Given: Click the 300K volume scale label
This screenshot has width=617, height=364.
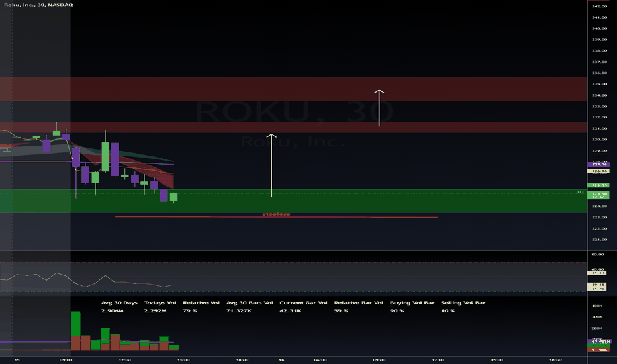Looking at the screenshot, I should pyautogui.click(x=597, y=317).
